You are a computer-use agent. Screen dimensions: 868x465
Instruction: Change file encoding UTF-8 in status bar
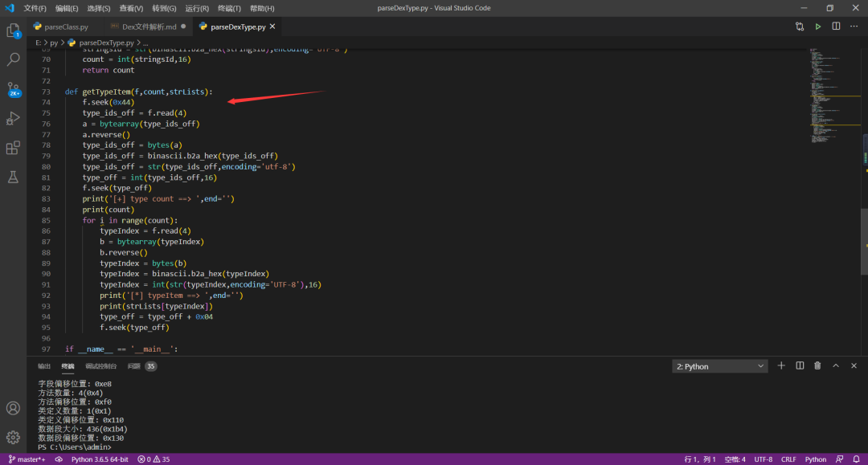[x=764, y=459]
